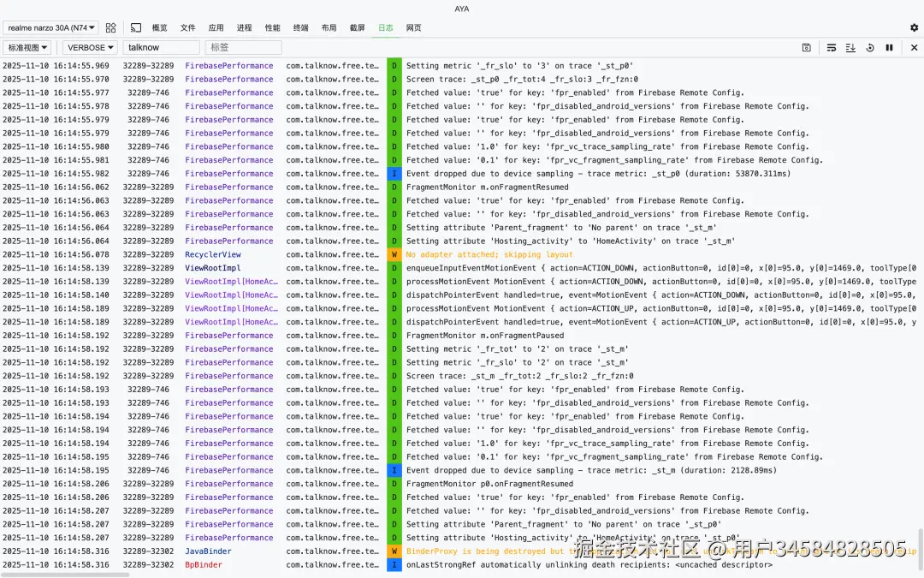Screen dimensions: 924x578
Task: Open the realme narzo 30A device dropdown
Action: 50,27
